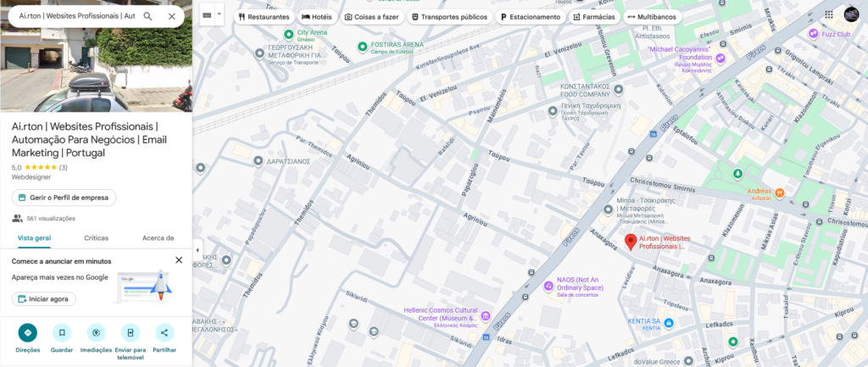Click the red Ai.rton map pin

(630, 242)
